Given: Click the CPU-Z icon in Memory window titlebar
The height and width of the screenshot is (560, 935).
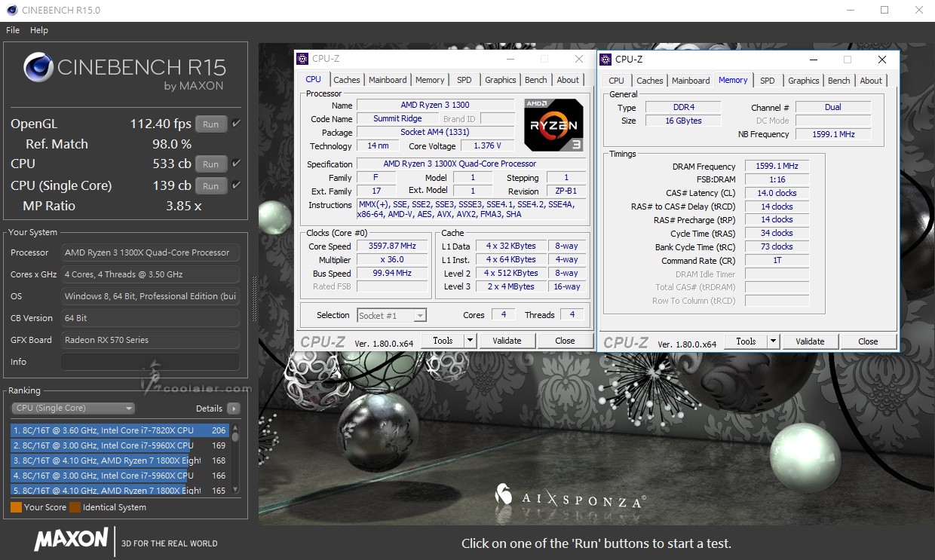Looking at the screenshot, I should pos(605,60).
